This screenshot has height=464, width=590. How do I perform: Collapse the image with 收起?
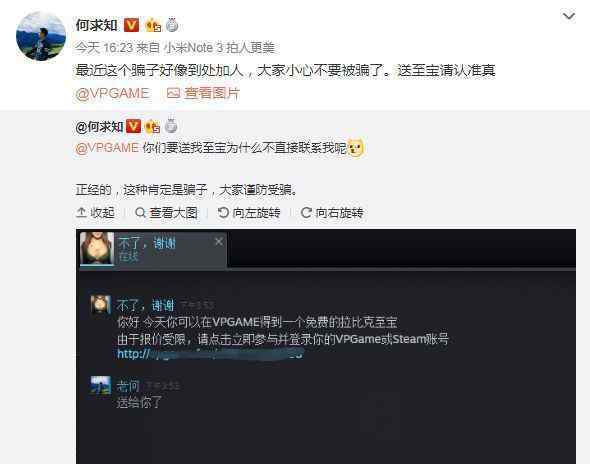coord(96,213)
